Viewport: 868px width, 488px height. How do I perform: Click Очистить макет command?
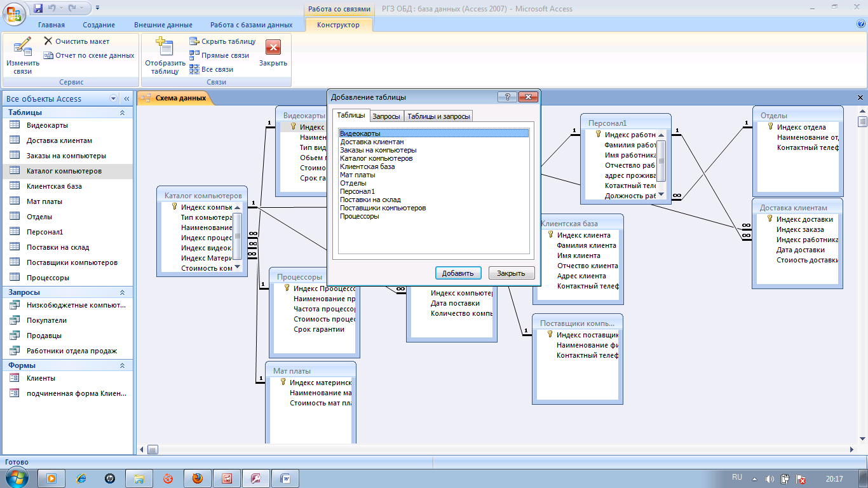76,41
